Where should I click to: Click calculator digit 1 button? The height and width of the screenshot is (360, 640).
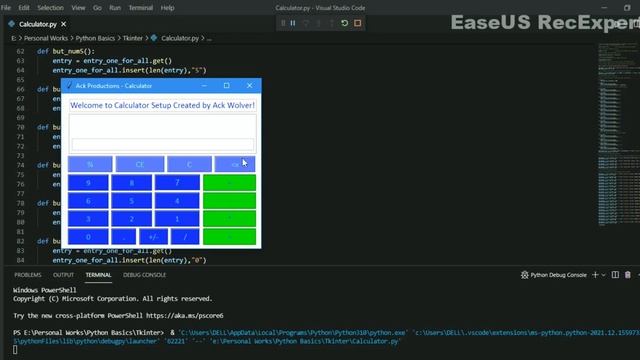pos(177,219)
